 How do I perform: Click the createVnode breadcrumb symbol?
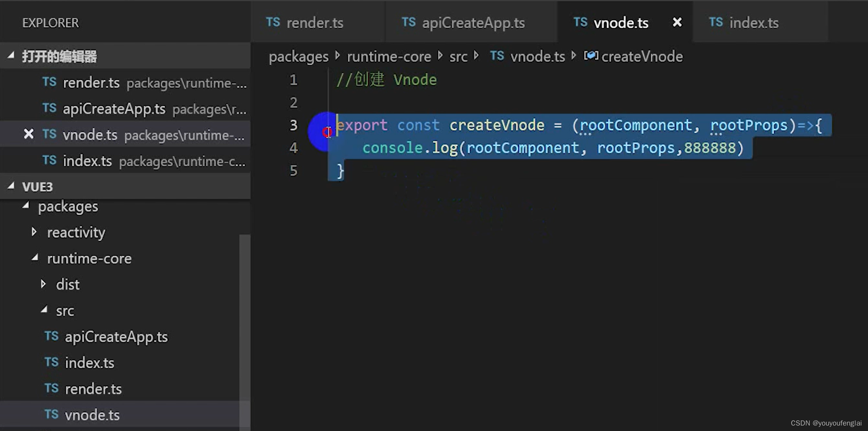click(x=642, y=57)
